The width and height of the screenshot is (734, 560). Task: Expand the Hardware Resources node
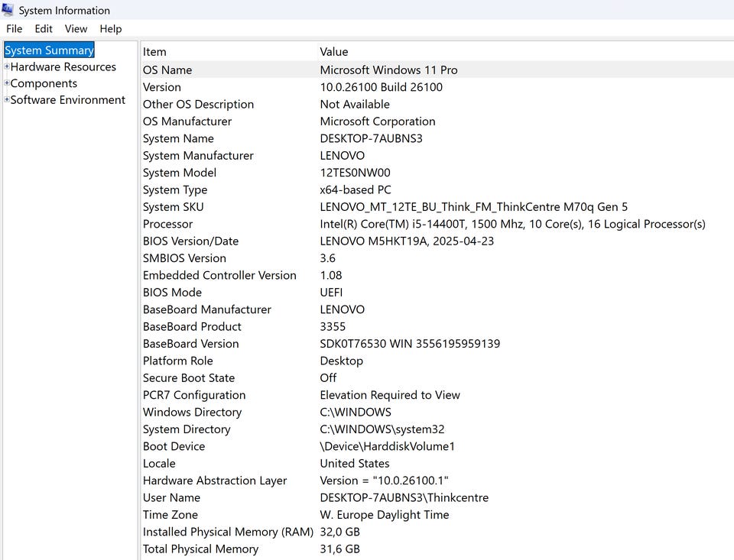click(7, 67)
